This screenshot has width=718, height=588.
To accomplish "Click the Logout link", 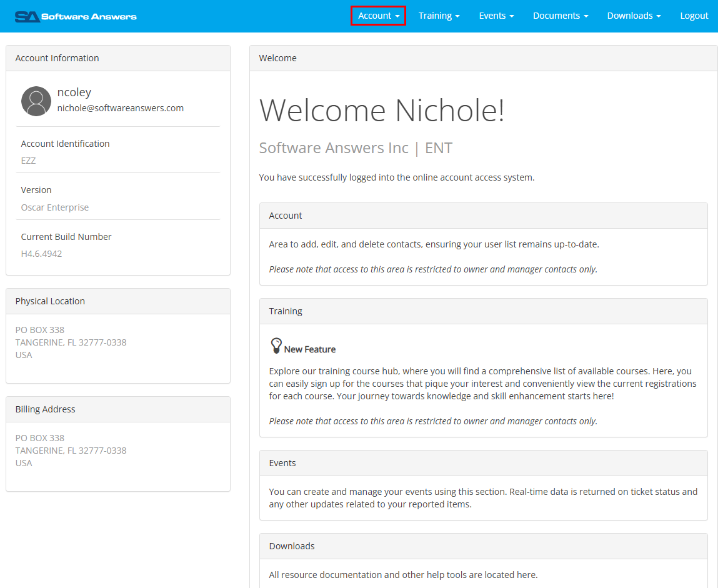I will [x=694, y=16].
